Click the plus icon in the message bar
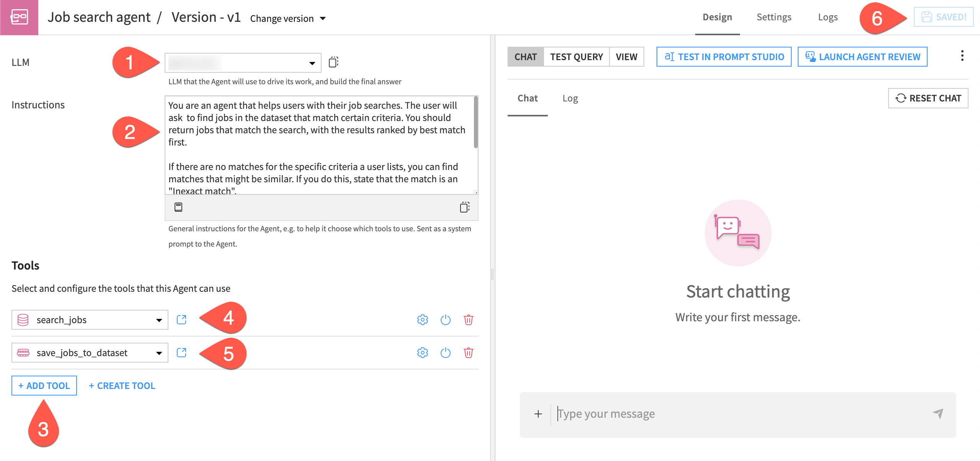 [538, 414]
